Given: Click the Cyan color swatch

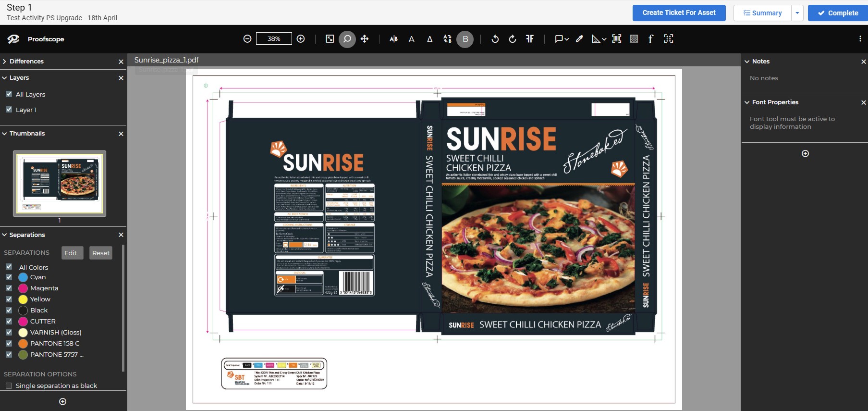Looking at the screenshot, I should [23, 277].
